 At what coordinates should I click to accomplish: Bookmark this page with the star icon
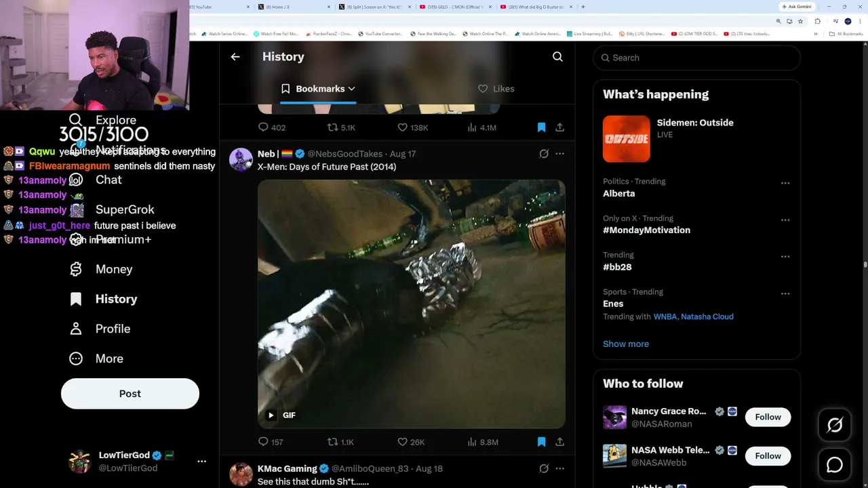pyautogui.click(x=801, y=21)
